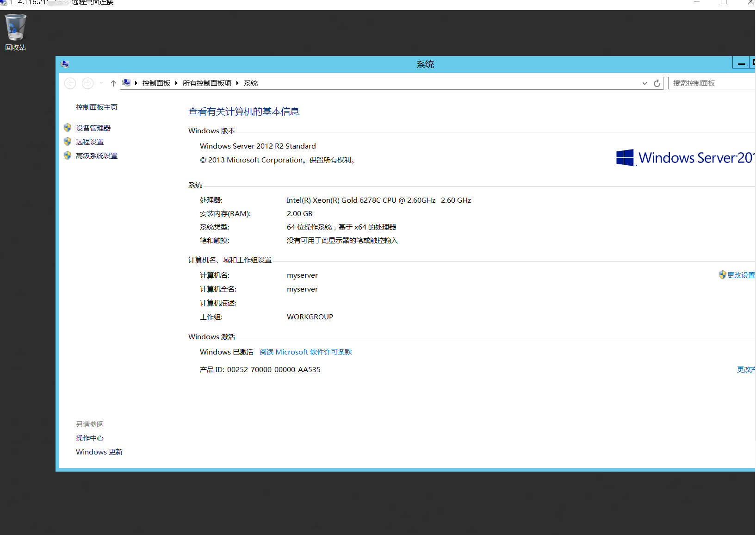Viewport: 756px width, 535px height.
Task: Navigate to 所有控制面板项 breadcrumb
Action: point(207,83)
